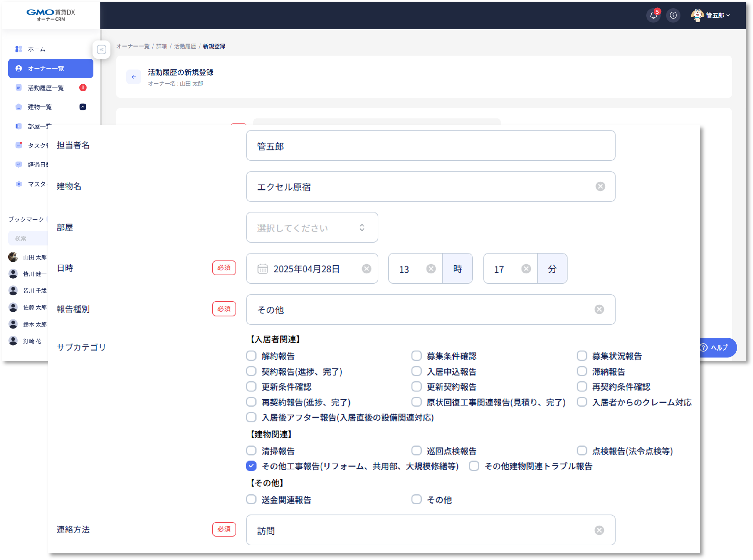Click the 経過日数 sidebar icon
753x560 pixels.
(19, 165)
